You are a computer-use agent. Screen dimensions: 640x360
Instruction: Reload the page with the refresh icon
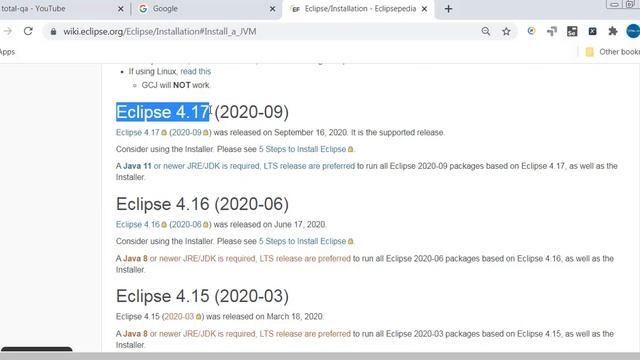coord(28,31)
